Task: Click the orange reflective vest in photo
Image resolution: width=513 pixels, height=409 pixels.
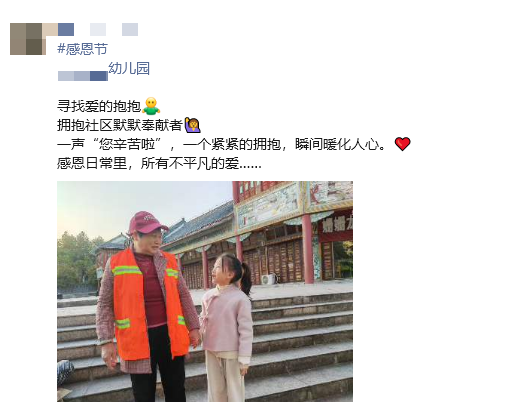Action: tap(149, 304)
